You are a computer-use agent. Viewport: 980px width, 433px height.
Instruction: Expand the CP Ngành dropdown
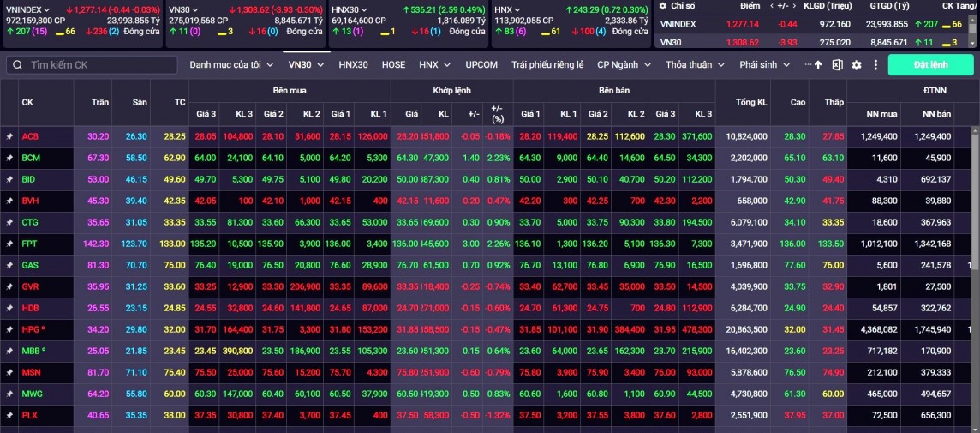coord(624,65)
